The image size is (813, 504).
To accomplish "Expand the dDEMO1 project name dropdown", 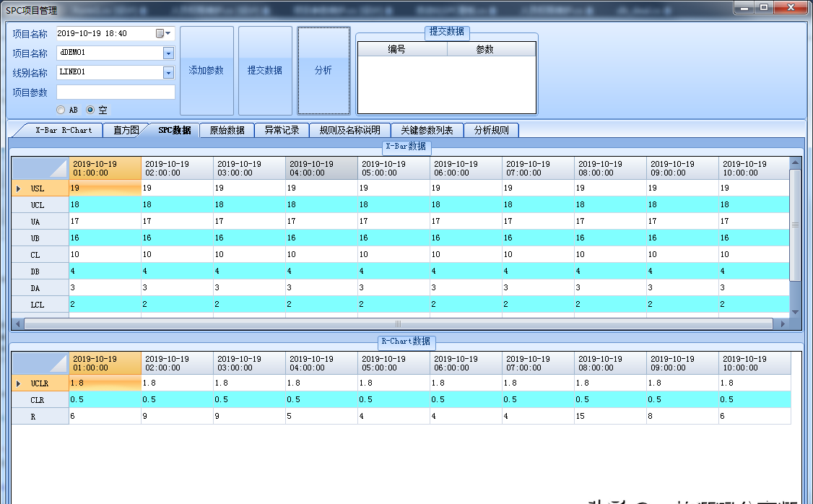I will [168, 53].
